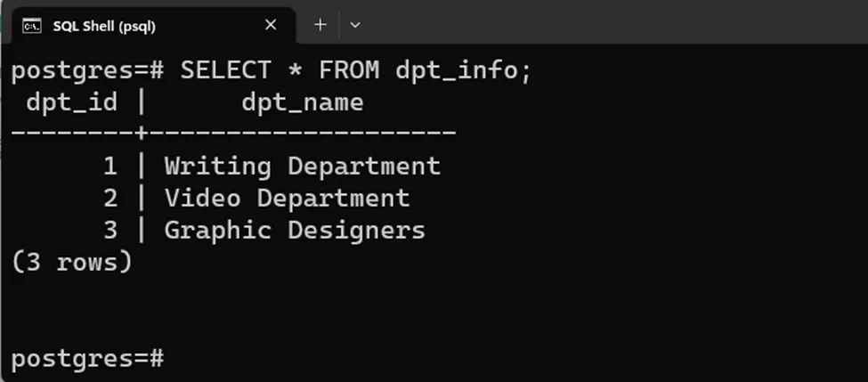Click the dpt_id value 2

point(110,198)
